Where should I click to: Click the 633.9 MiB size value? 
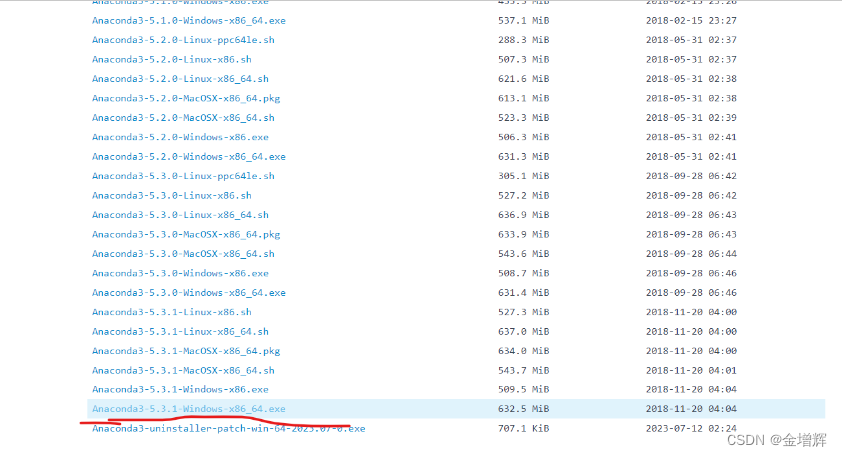click(524, 234)
